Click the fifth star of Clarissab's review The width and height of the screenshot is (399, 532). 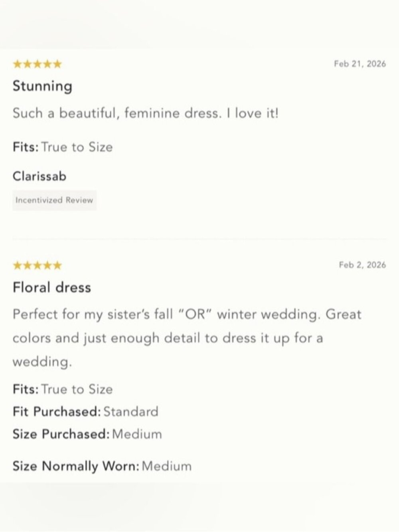57,64
